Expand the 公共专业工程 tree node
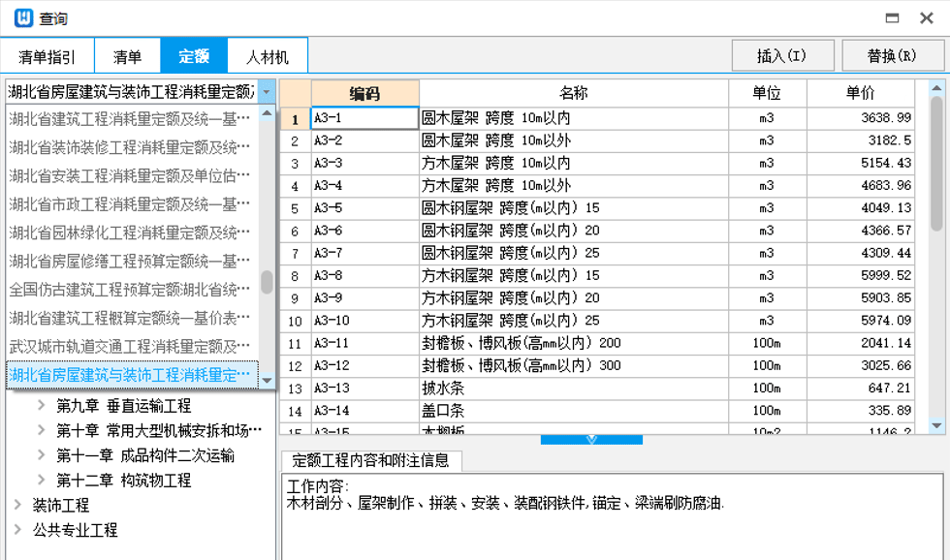This screenshot has width=950, height=560. pyautogui.click(x=18, y=530)
